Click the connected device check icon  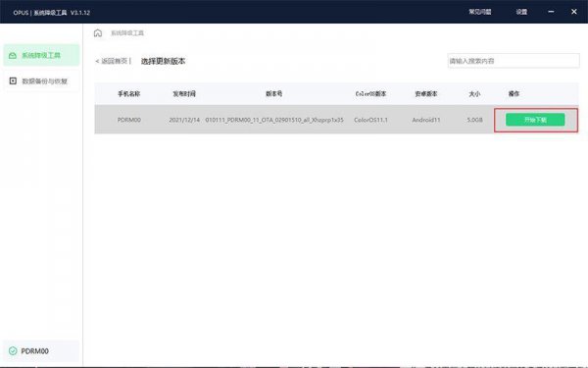[13, 350]
